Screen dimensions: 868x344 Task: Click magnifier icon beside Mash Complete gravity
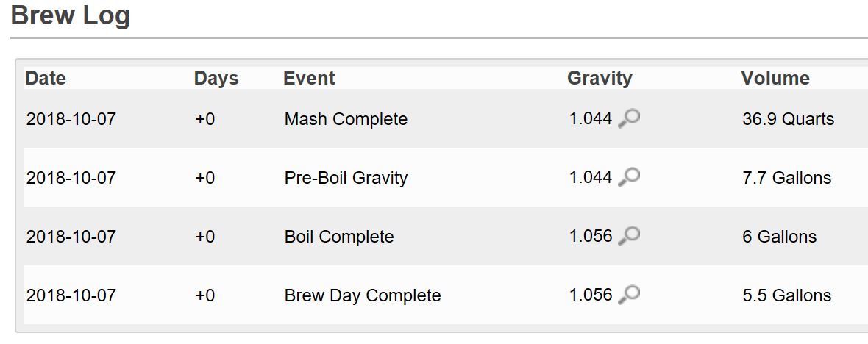pos(629,118)
